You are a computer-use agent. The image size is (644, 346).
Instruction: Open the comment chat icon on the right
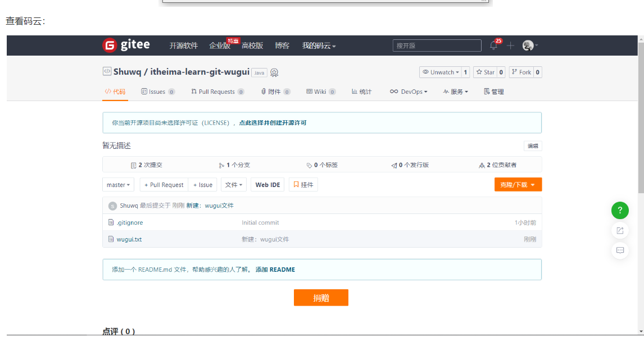tap(620, 251)
